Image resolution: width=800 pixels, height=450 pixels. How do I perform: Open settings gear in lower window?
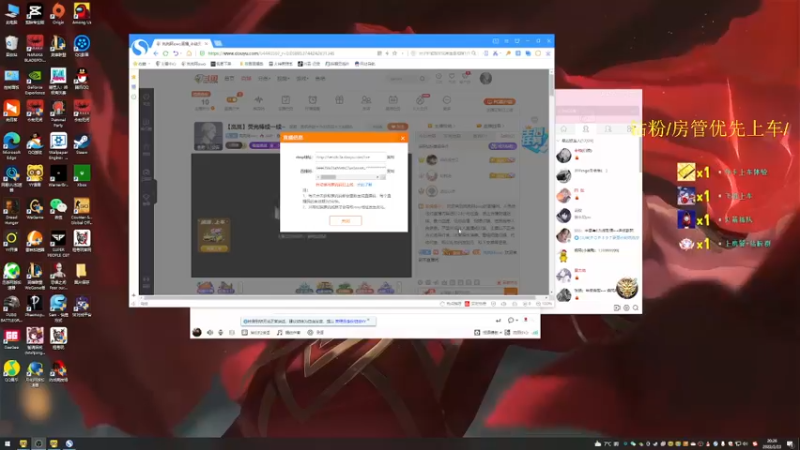pos(310,333)
